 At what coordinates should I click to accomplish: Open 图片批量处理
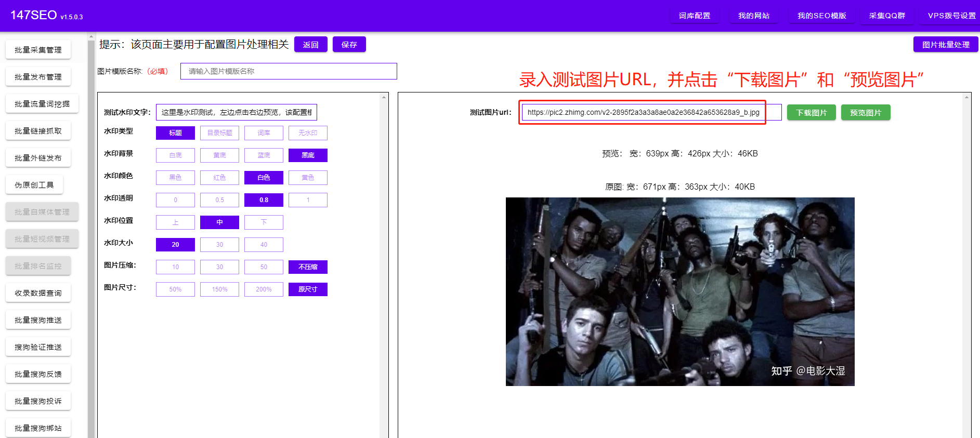pyautogui.click(x=946, y=45)
